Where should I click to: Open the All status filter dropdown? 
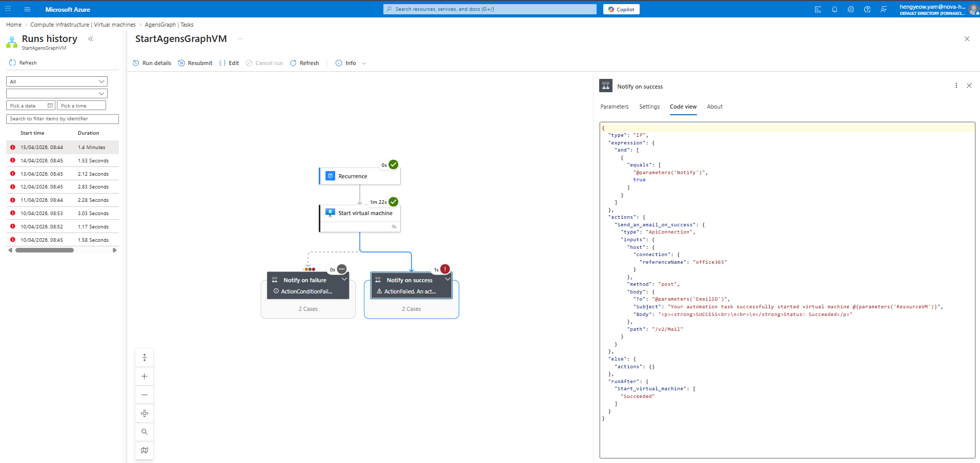click(57, 81)
